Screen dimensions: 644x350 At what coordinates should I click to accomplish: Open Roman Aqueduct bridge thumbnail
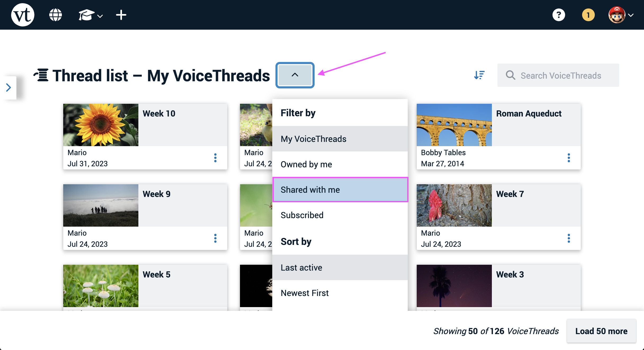454,125
